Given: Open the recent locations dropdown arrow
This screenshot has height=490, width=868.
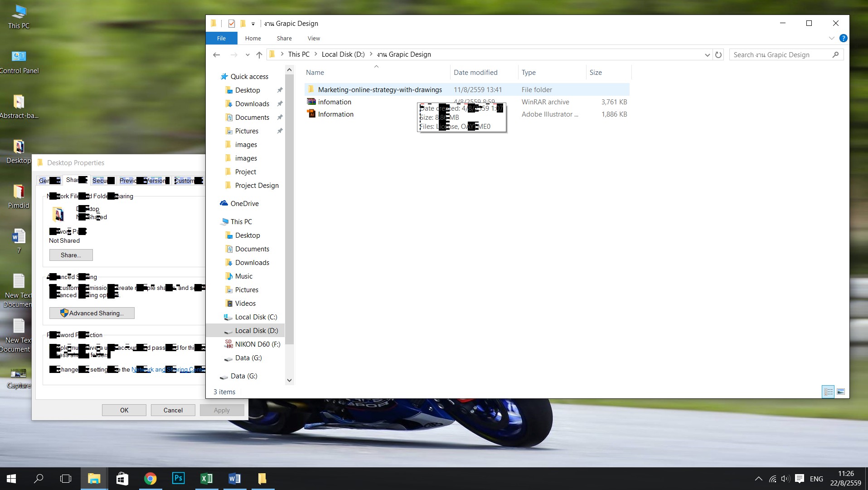Looking at the screenshot, I should point(247,55).
